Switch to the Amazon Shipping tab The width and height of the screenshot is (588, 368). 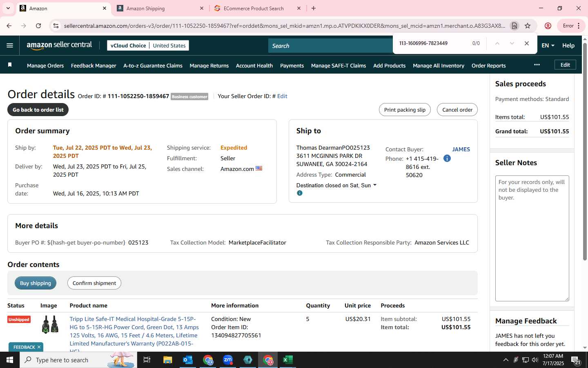pyautogui.click(x=160, y=8)
